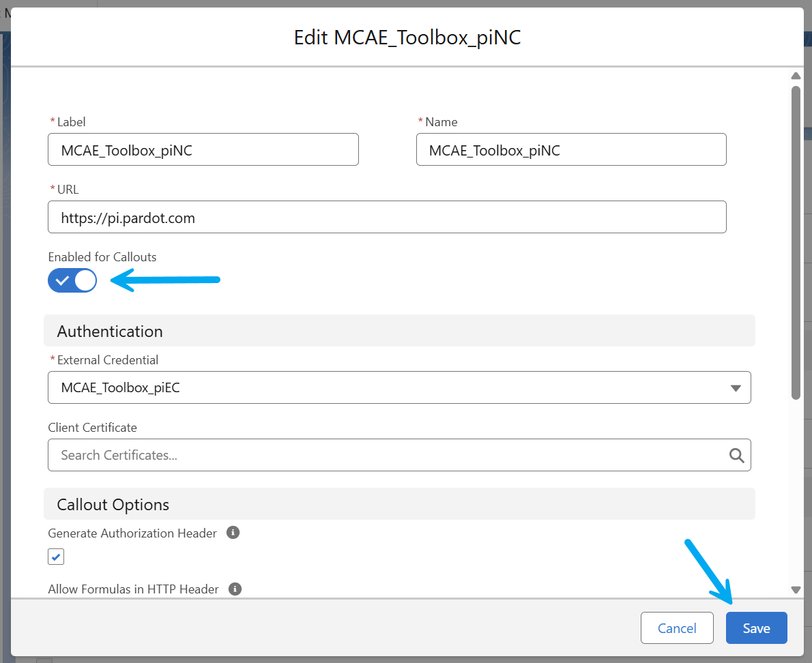812x663 pixels.
Task: Search in the Client Certificate field
Action: [399, 455]
